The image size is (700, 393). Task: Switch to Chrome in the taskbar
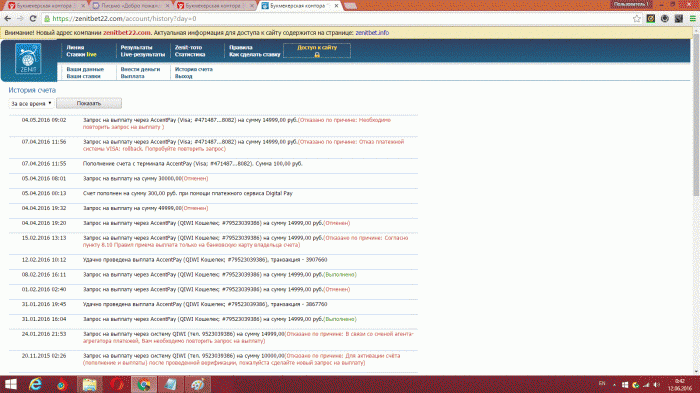coord(144,384)
